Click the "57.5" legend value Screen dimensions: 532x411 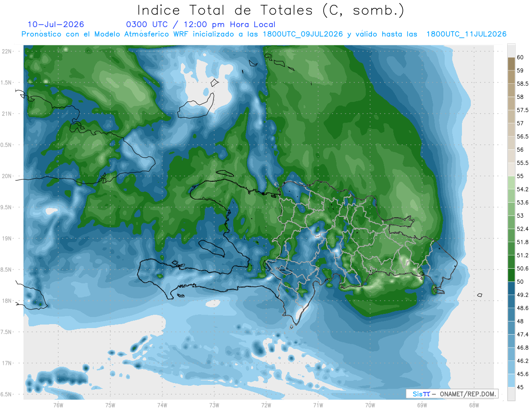coord(522,110)
